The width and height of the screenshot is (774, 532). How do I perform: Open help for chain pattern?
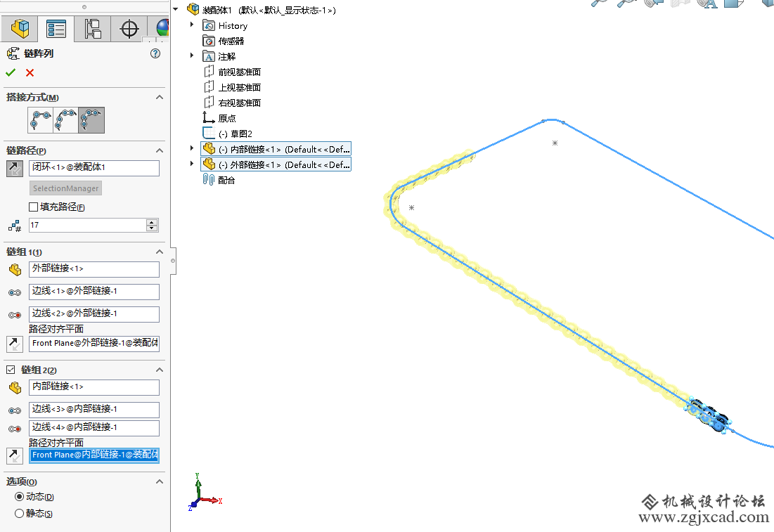(x=155, y=53)
